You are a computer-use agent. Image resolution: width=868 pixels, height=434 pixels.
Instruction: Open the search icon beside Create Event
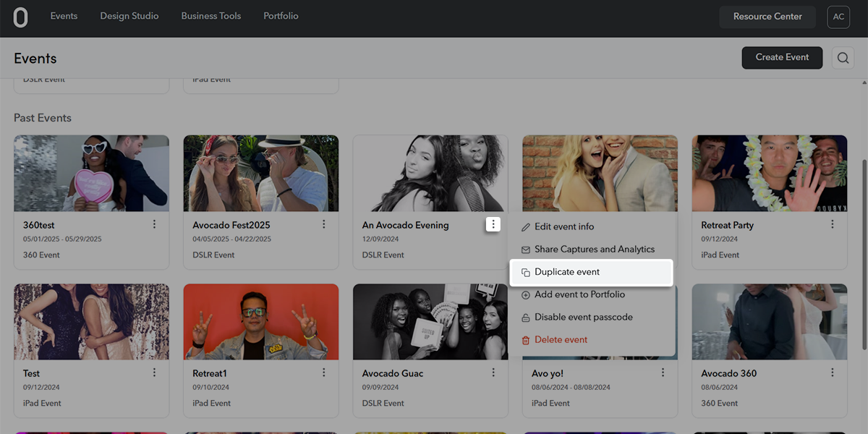(x=843, y=58)
